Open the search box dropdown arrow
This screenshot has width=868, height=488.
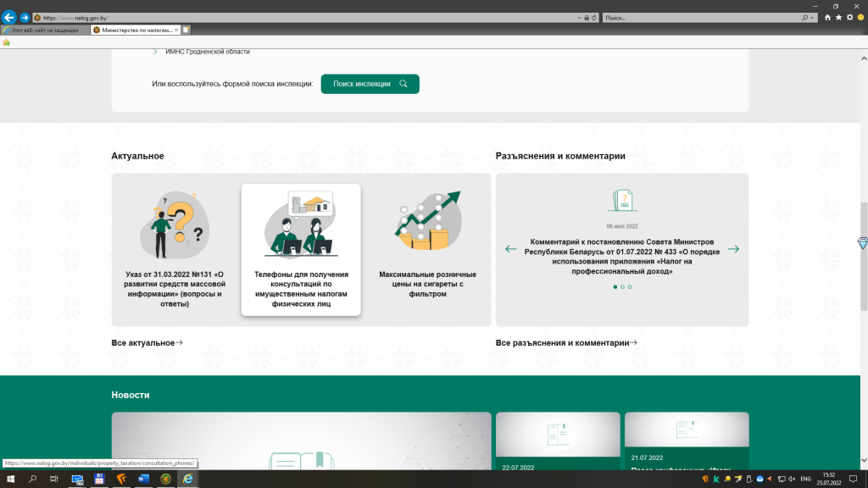[814, 17]
